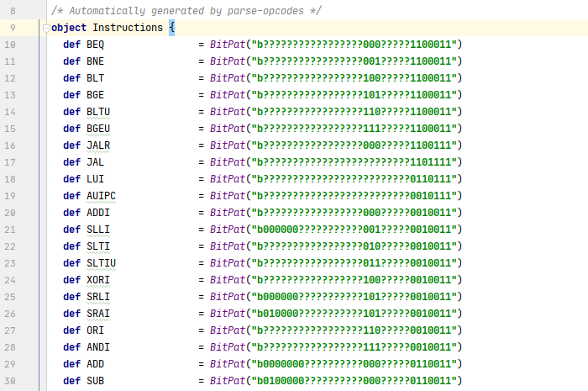Click the AUIPC definition name

coord(101,196)
